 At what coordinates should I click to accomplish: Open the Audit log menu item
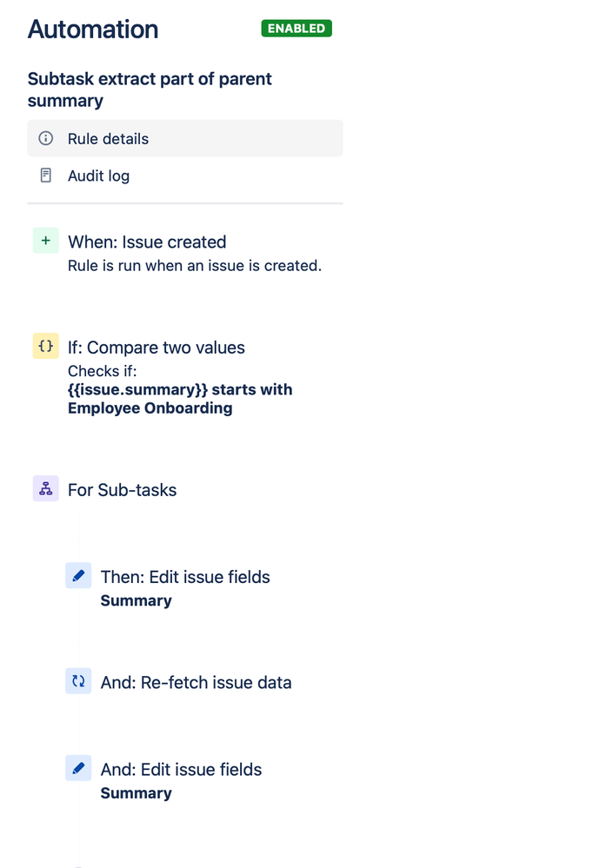click(98, 176)
